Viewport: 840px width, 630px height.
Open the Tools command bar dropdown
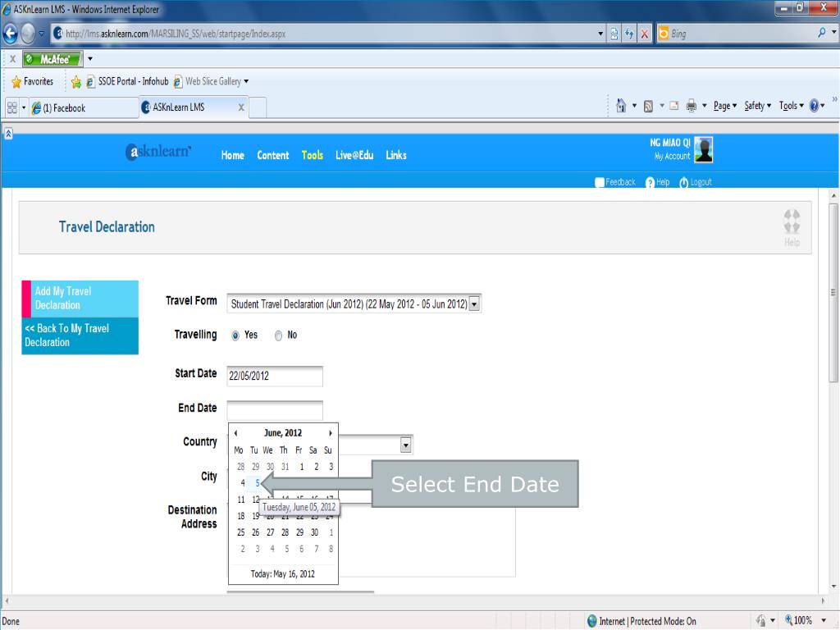click(x=792, y=106)
